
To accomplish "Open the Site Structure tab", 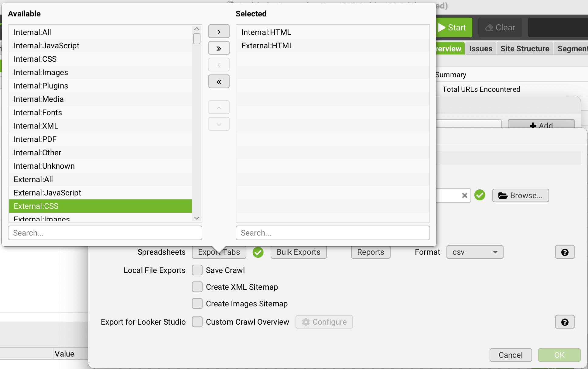I will 525,49.
